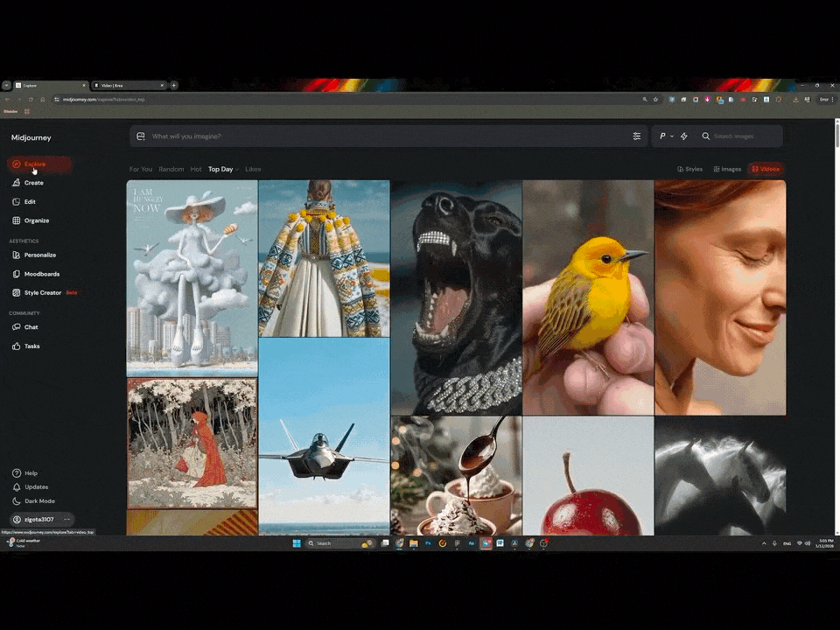The width and height of the screenshot is (840, 630).
Task: Show Images in explore feed
Action: 727,169
